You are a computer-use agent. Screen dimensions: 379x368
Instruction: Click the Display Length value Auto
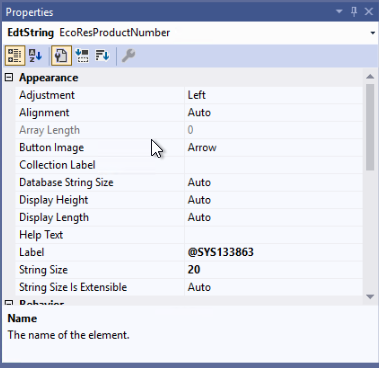(273, 217)
